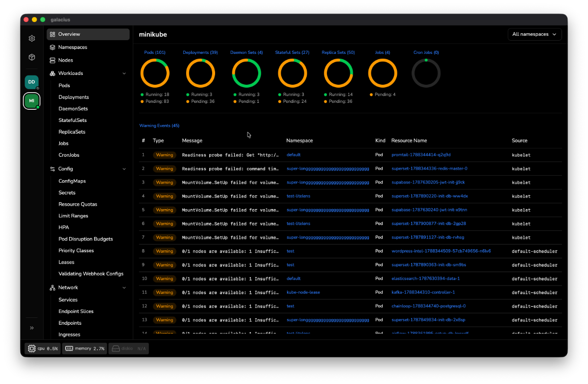Click the Stateful Sets (27) link
Viewport: 588px width, 384px height.
[x=292, y=52]
